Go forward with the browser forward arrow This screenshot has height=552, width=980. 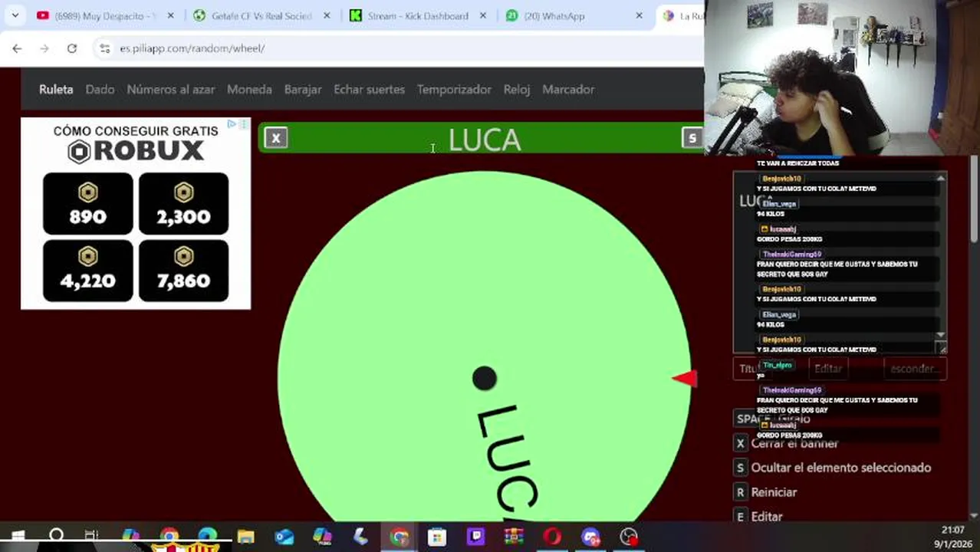(x=44, y=48)
